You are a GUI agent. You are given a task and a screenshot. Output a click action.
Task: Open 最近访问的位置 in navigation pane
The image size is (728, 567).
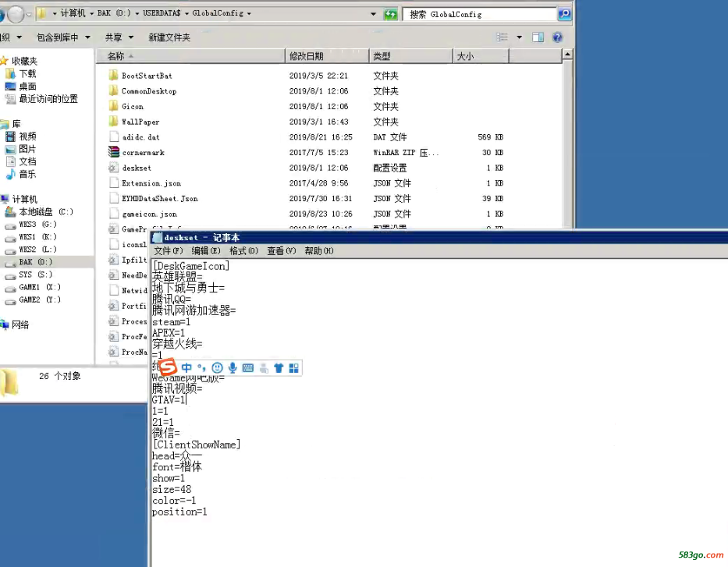pyautogui.click(x=48, y=98)
